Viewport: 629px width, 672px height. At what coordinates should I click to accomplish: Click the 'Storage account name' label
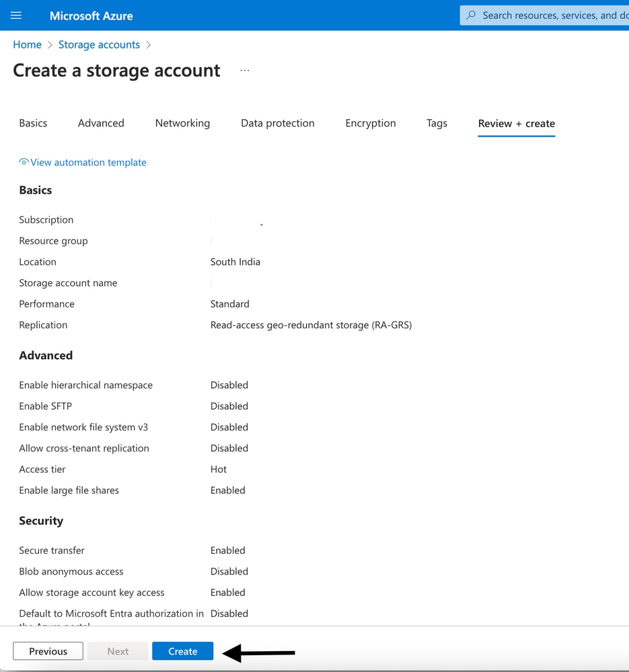pyautogui.click(x=68, y=283)
